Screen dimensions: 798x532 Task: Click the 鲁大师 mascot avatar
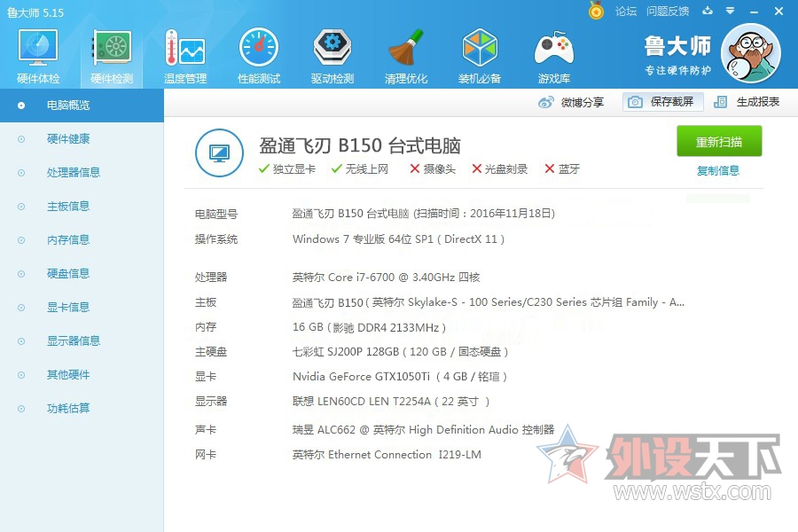[x=751, y=53]
